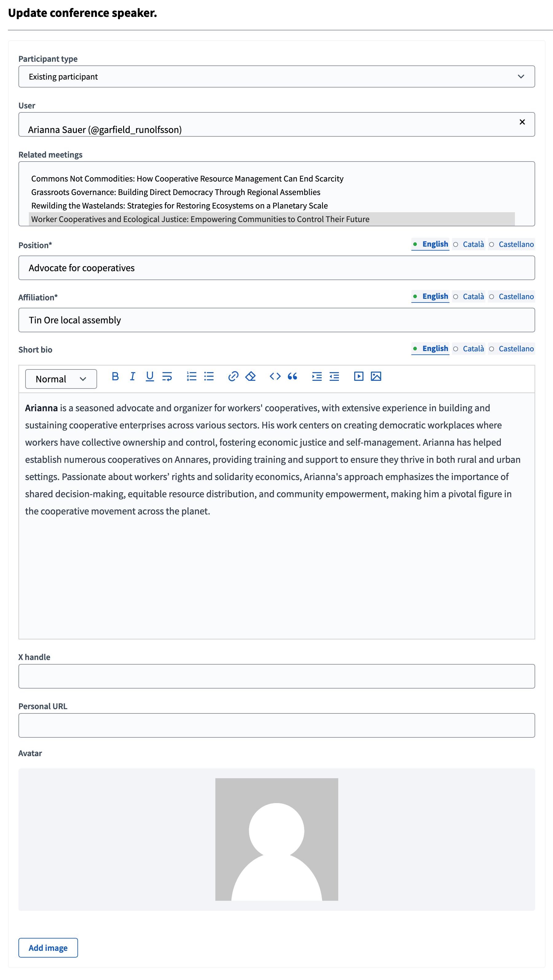Click the insert link icon
The width and height of the screenshot is (553, 980).
233,376
